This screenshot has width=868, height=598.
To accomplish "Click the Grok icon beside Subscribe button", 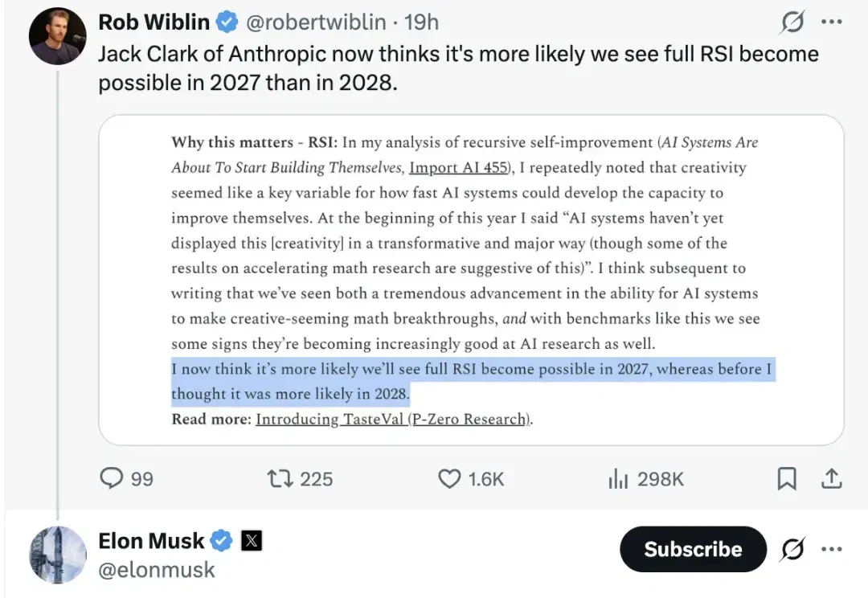I will click(792, 549).
